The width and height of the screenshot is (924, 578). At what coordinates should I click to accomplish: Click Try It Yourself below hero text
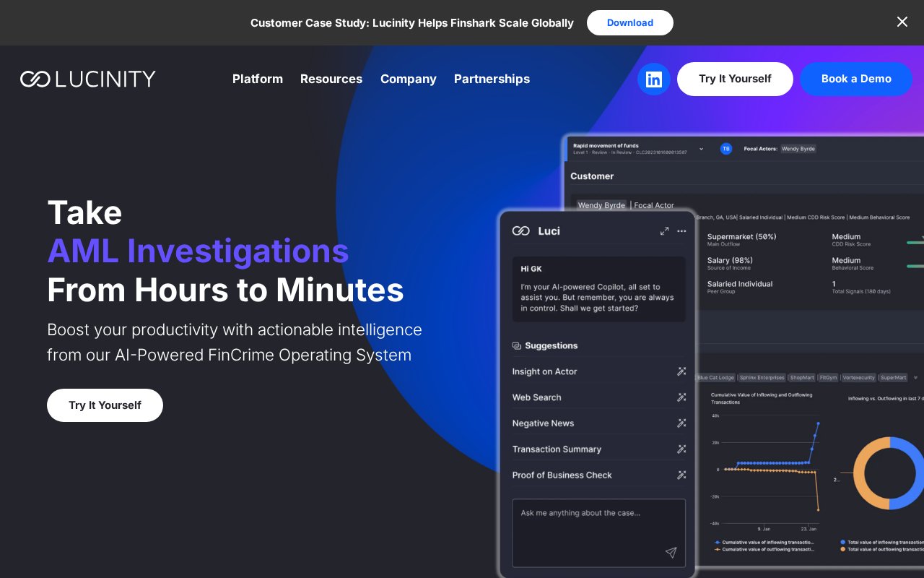coord(105,405)
